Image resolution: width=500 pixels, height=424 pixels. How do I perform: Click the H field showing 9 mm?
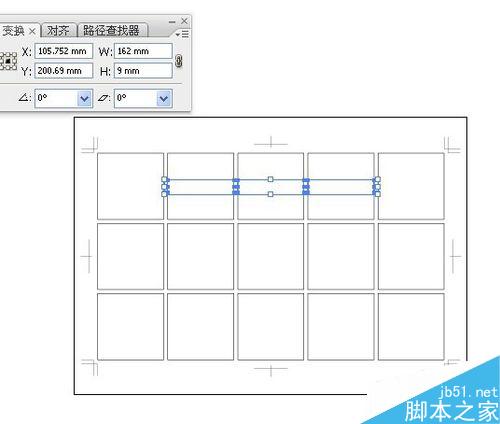pyautogui.click(x=143, y=71)
